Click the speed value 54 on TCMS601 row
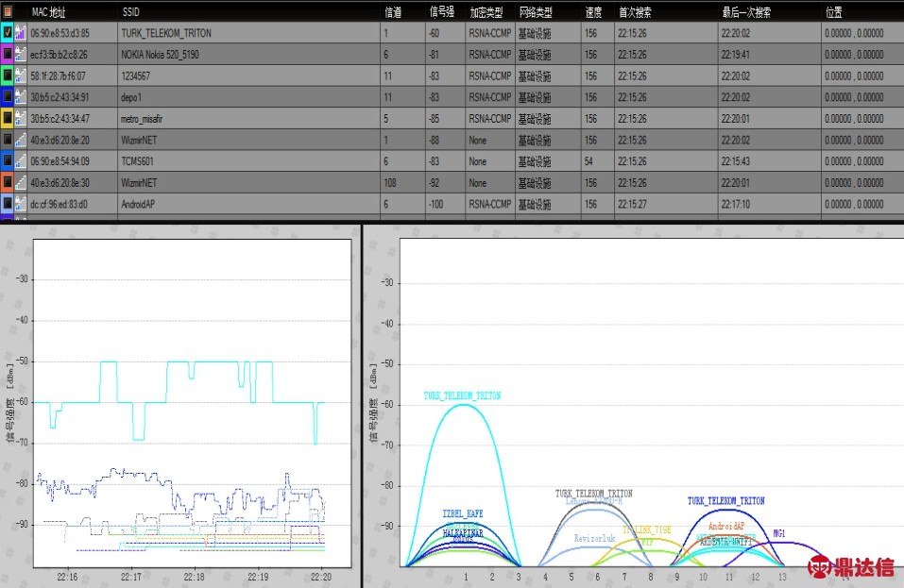This screenshot has width=904, height=588. [588, 161]
